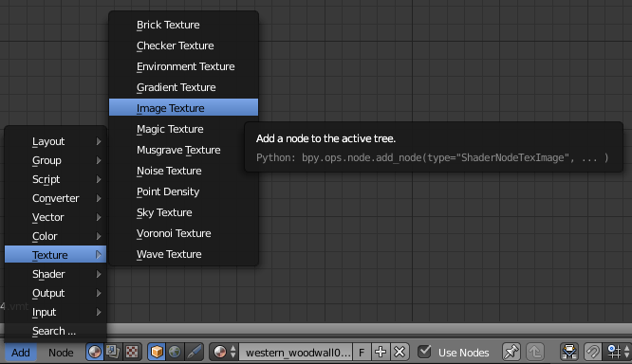Click go to parent node tree icon
632x364 pixels.
point(535,353)
